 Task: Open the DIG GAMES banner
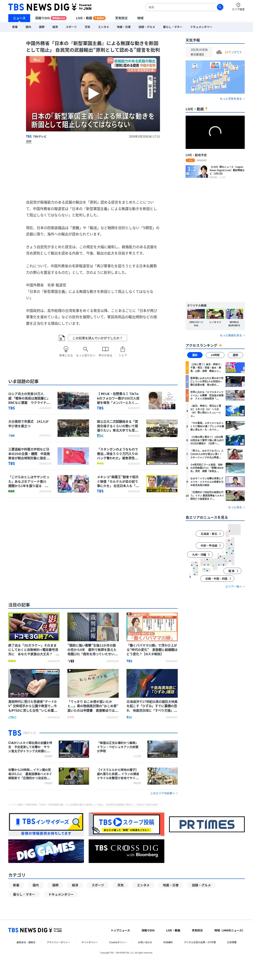(x=46, y=851)
